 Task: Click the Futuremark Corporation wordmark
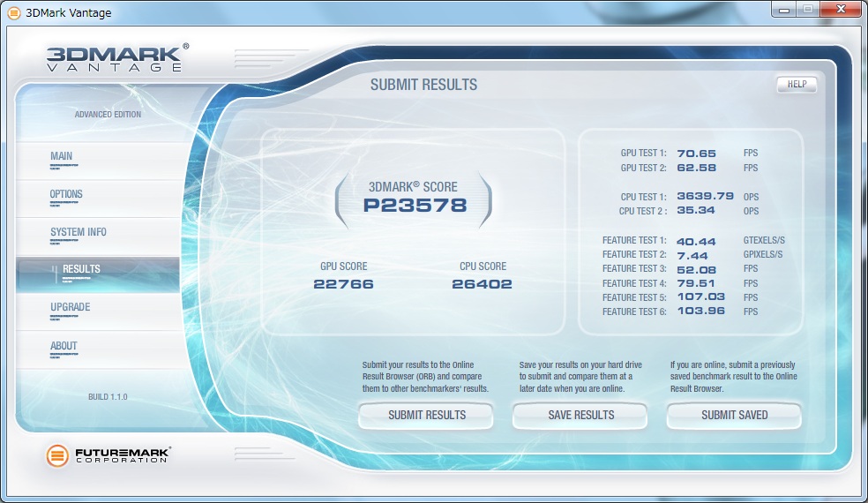click(123, 455)
